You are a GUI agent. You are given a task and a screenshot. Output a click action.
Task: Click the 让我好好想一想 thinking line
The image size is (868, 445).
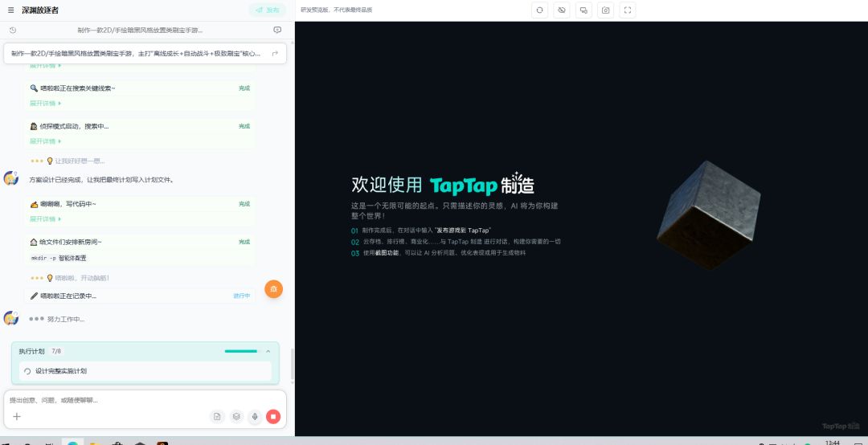point(68,161)
